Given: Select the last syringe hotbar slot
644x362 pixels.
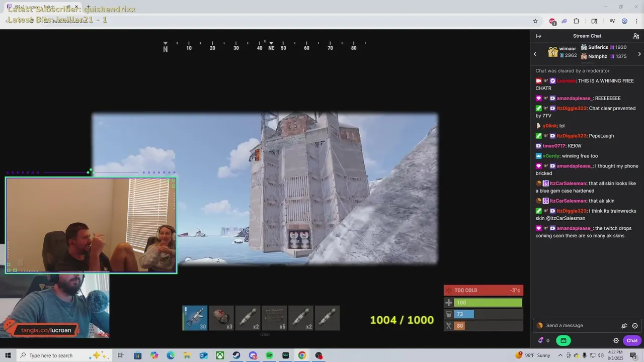Looking at the screenshot, I should [x=327, y=318].
